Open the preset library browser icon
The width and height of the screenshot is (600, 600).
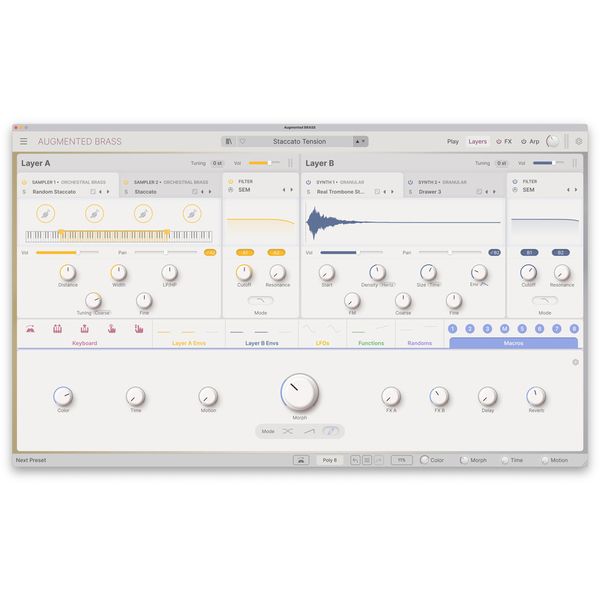pyautogui.click(x=229, y=141)
